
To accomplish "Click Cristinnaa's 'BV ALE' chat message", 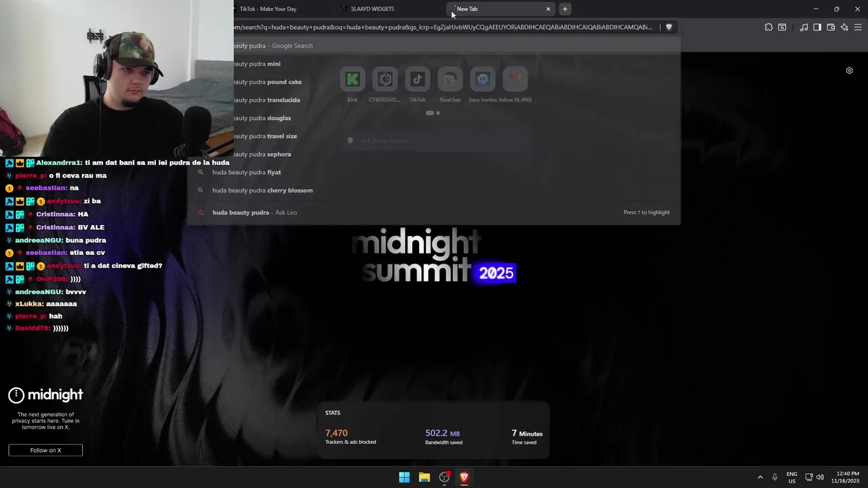I will (x=55, y=227).
